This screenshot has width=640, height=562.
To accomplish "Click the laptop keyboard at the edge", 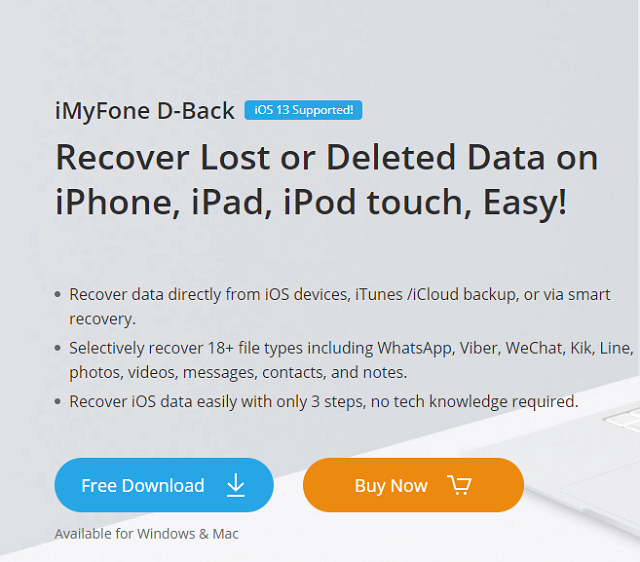I will [624, 420].
